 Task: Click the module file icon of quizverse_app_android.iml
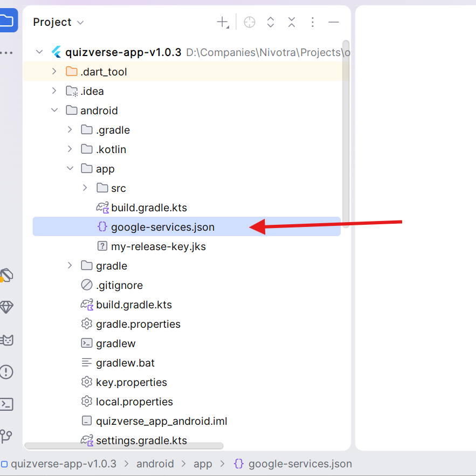pos(87,421)
